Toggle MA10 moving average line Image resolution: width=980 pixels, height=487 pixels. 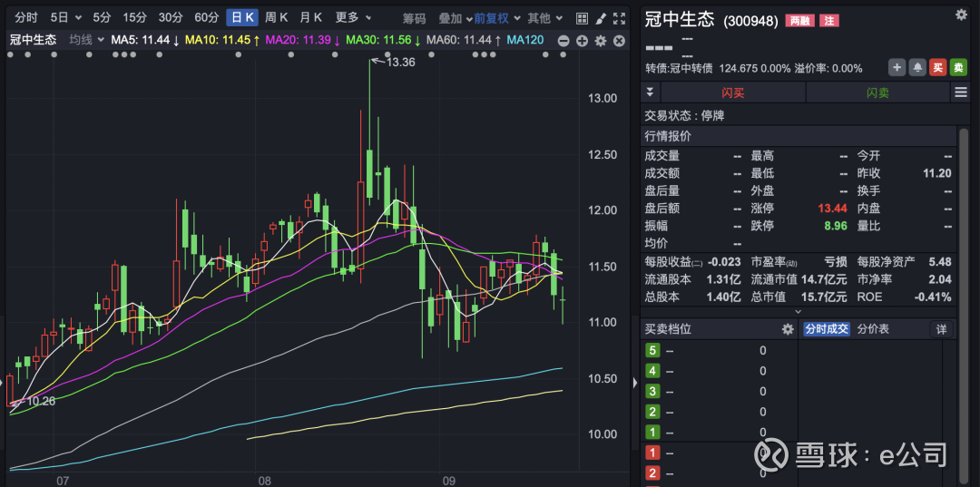222,41
